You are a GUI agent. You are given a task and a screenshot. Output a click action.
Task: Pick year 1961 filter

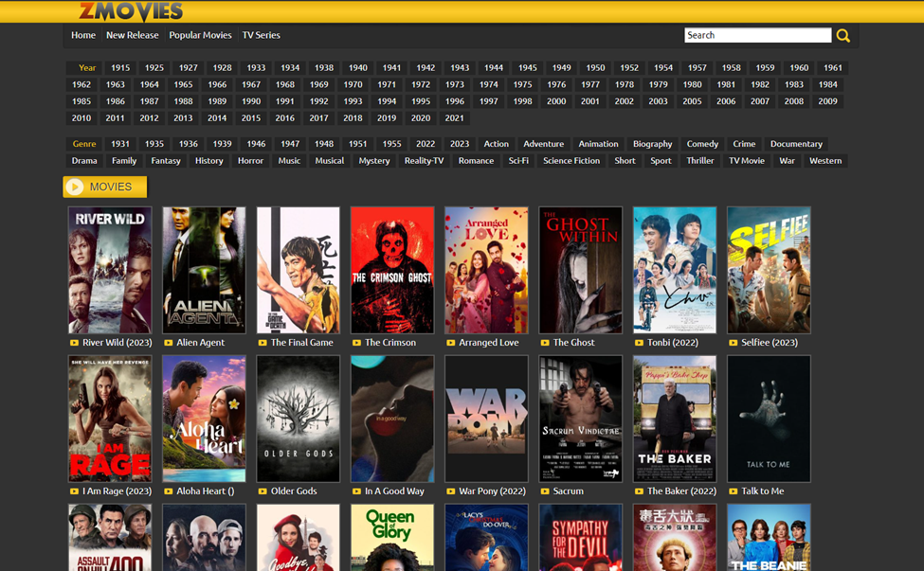click(x=833, y=67)
